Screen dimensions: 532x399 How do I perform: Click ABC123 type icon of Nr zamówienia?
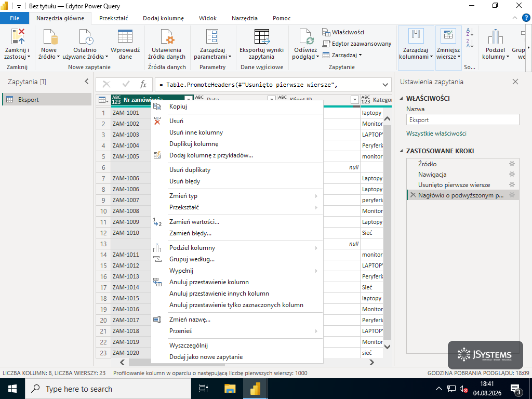116,100
